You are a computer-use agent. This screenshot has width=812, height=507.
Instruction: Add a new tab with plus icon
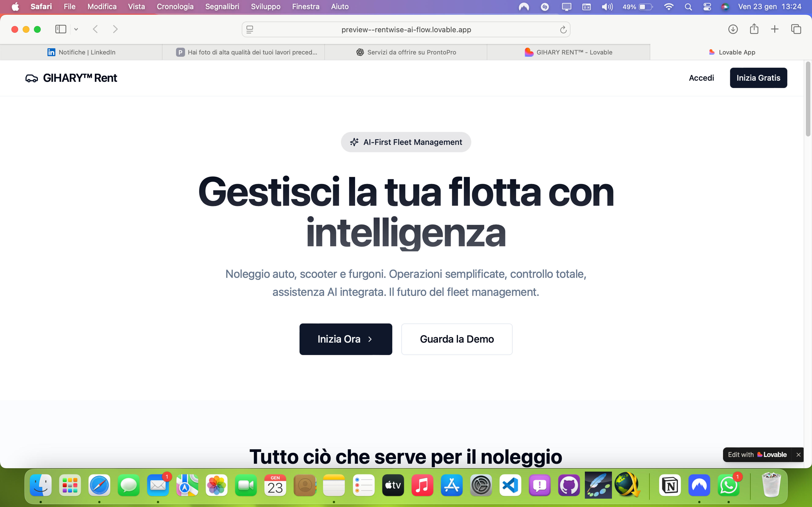(x=774, y=29)
